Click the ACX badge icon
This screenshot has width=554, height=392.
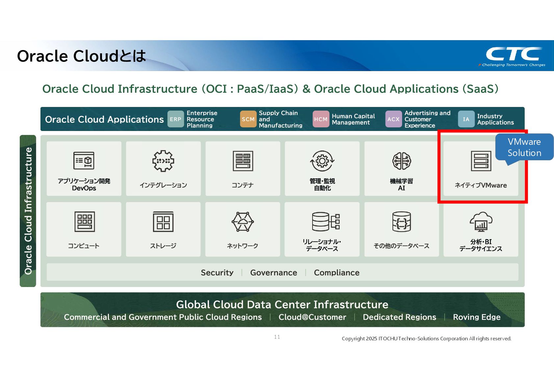click(x=393, y=119)
